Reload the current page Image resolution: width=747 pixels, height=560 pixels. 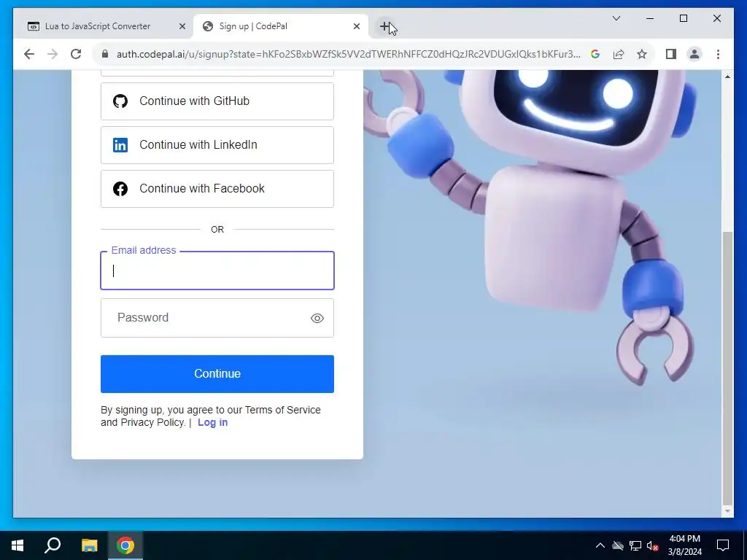[x=76, y=54]
